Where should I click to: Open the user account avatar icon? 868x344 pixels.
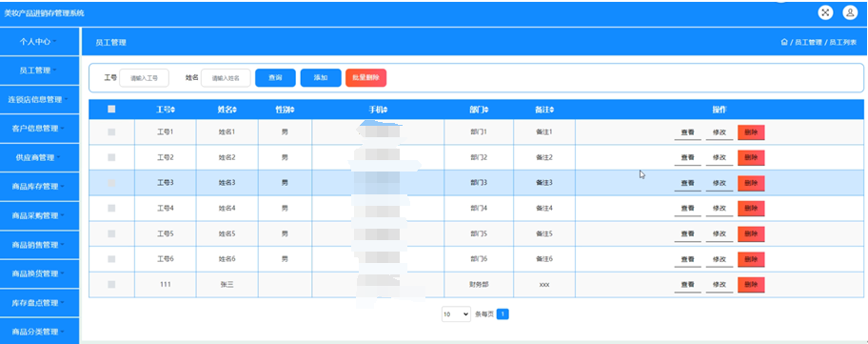pyautogui.click(x=850, y=12)
